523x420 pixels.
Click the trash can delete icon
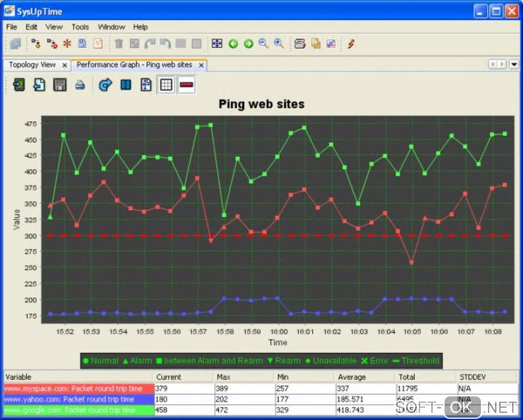pos(119,44)
